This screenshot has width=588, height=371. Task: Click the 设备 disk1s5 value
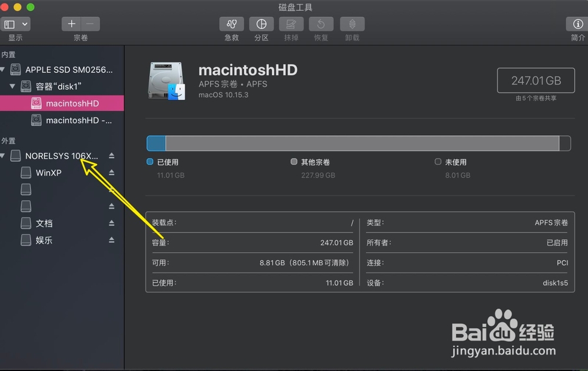tap(556, 283)
